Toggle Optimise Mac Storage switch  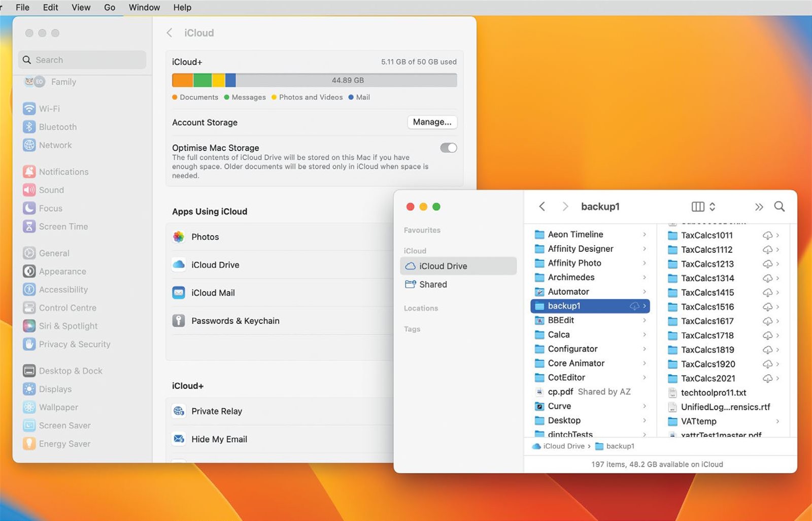tap(449, 148)
